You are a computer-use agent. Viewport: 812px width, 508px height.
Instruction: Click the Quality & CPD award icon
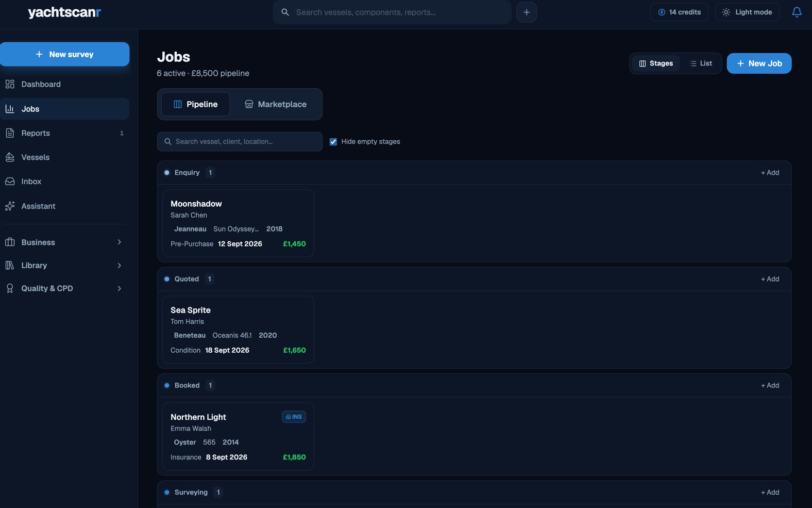(x=10, y=288)
